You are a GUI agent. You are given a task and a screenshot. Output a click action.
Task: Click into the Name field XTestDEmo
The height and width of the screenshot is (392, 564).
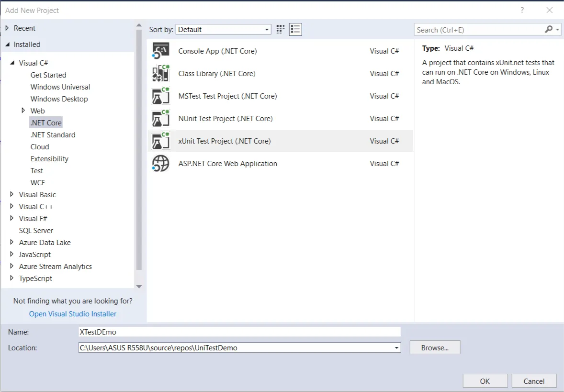[239, 332]
